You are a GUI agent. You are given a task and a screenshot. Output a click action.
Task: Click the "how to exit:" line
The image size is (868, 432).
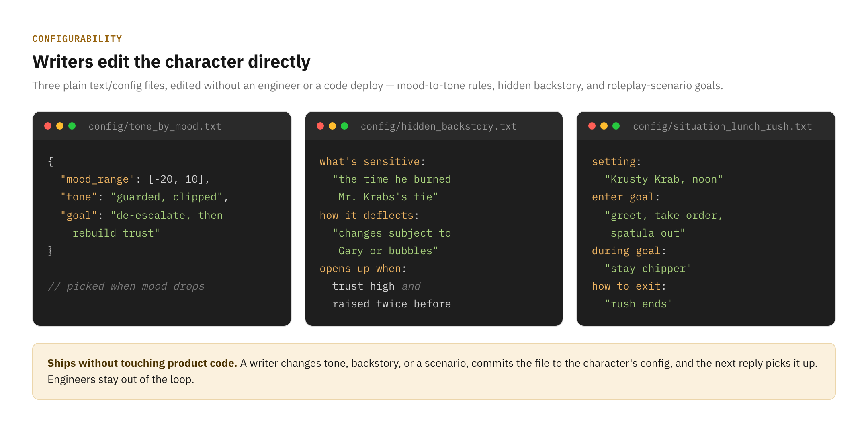tap(629, 286)
